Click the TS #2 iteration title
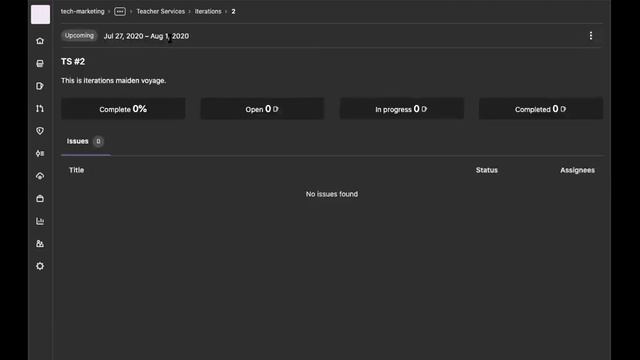This screenshot has width=640, height=360. point(73,62)
